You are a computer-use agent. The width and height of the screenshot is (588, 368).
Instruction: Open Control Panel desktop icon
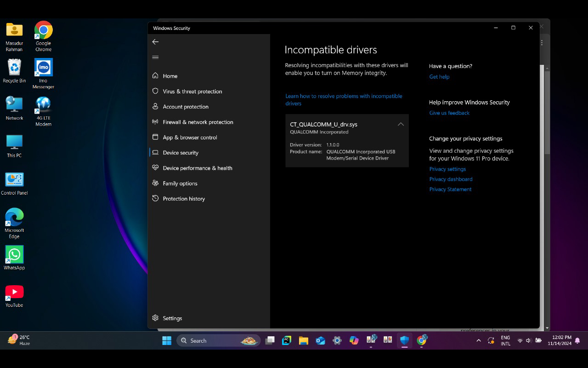coord(14,184)
